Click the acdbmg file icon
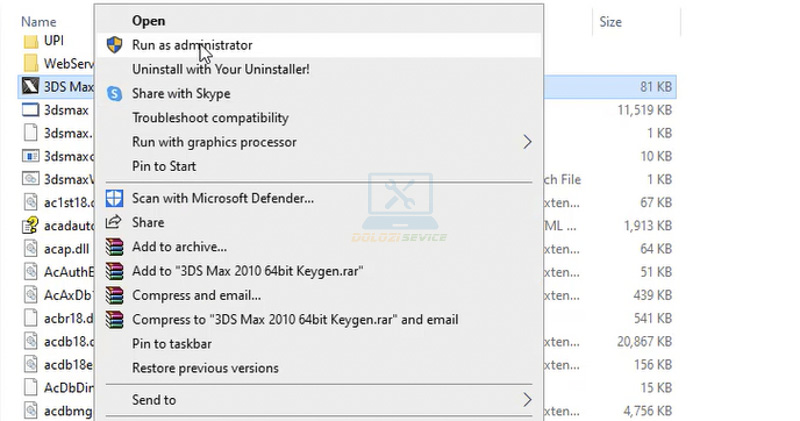The image size is (800, 421). pyautogui.click(x=31, y=410)
